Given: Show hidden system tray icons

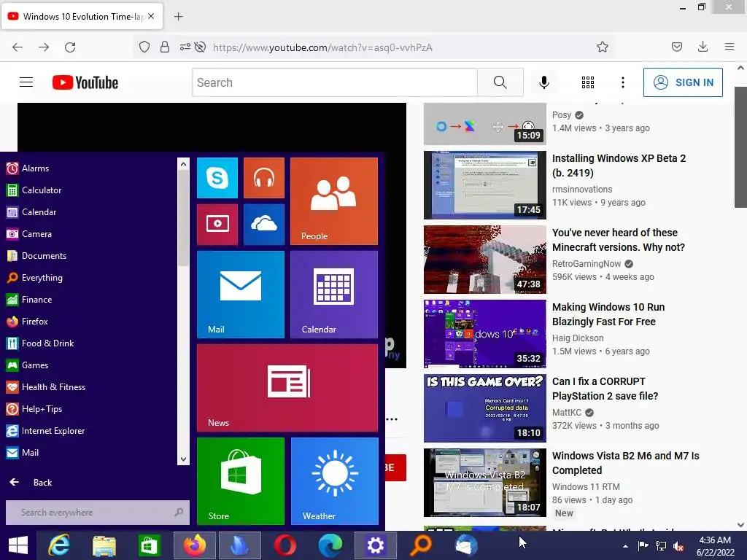Looking at the screenshot, I should click(625, 546).
